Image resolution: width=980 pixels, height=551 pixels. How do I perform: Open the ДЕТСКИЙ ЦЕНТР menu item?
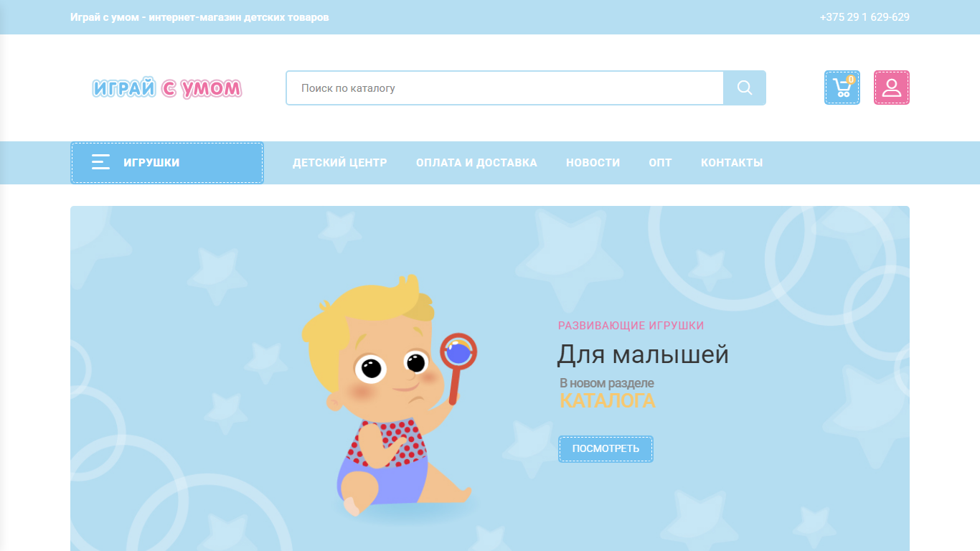pyautogui.click(x=339, y=163)
